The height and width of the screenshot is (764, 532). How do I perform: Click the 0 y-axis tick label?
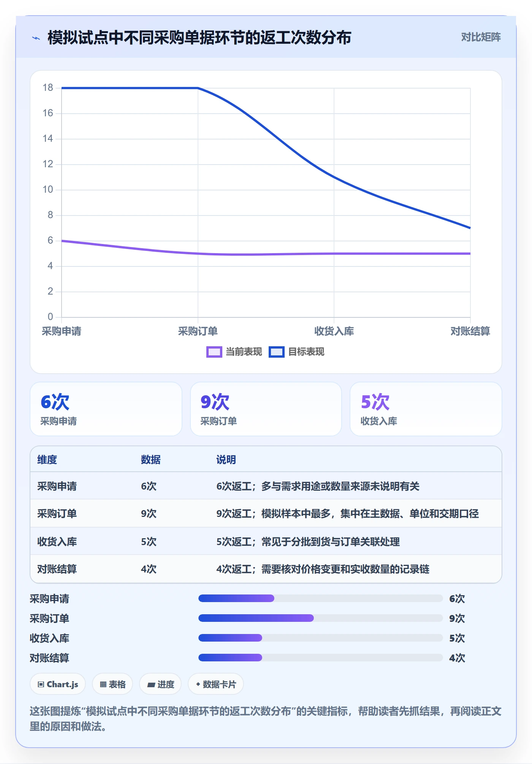(x=51, y=317)
